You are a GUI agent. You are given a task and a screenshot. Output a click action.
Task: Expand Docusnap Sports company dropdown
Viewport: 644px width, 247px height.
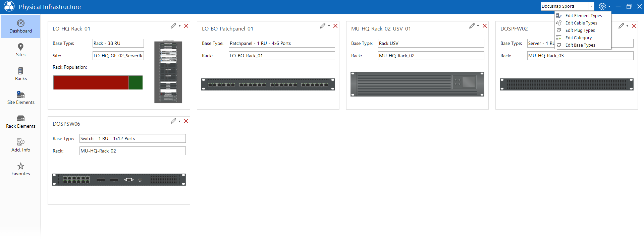[x=591, y=6]
